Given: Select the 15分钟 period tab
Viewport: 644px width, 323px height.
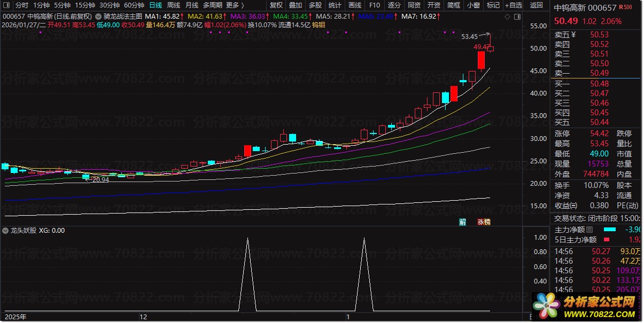Looking at the screenshot, I should tap(85, 5).
